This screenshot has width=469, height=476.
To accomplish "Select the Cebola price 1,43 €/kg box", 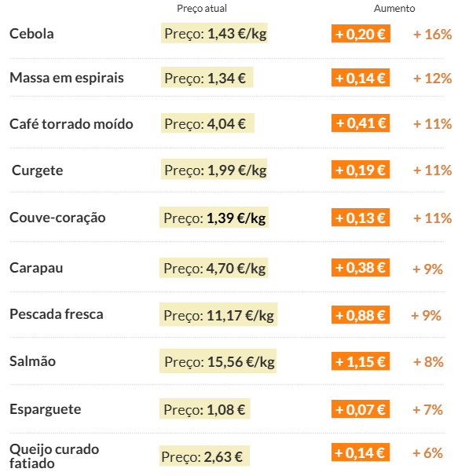I will click(214, 33).
